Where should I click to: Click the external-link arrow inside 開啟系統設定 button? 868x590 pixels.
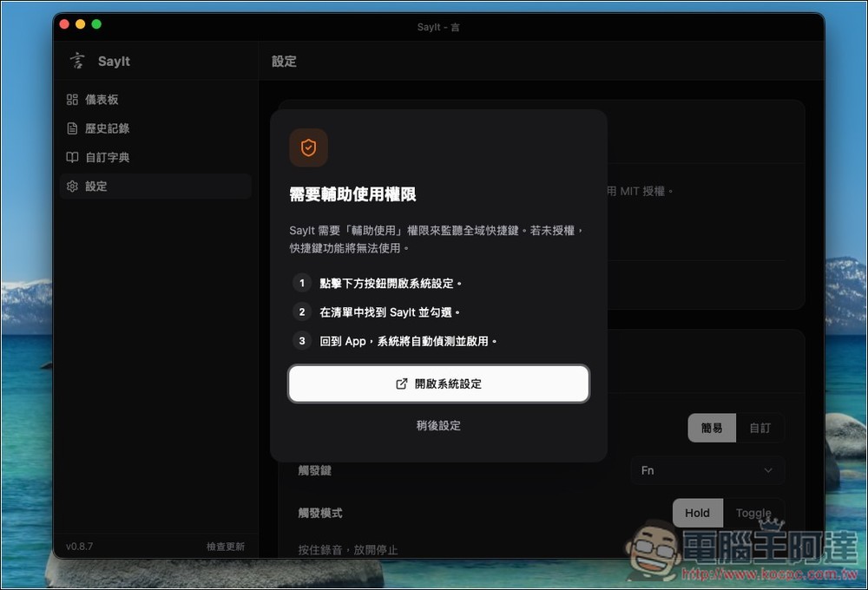click(400, 383)
